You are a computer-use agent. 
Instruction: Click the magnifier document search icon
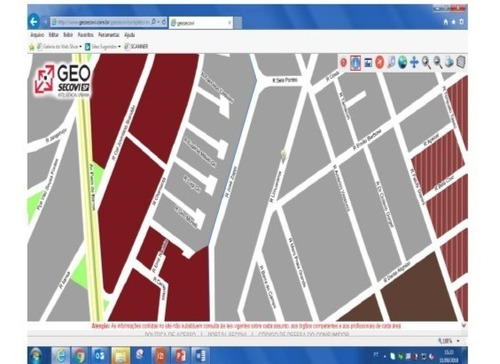point(391,62)
